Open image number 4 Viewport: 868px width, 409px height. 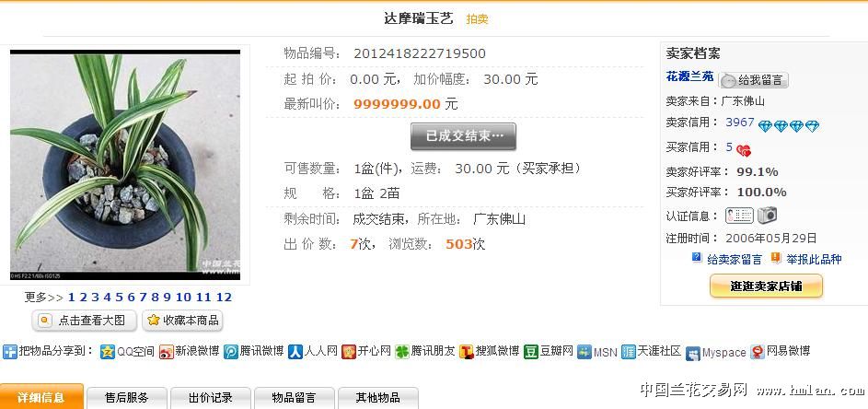pos(108,297)
